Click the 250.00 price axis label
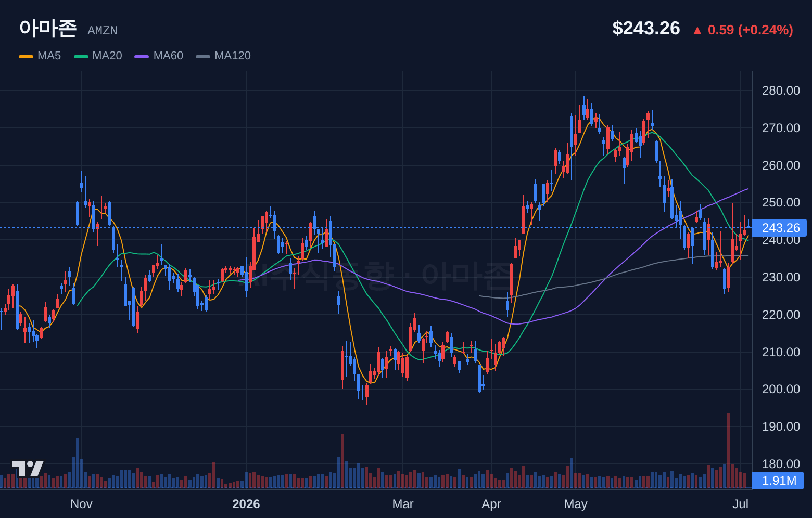The width and height of the screenshot is (812, 518). point(781,202)
